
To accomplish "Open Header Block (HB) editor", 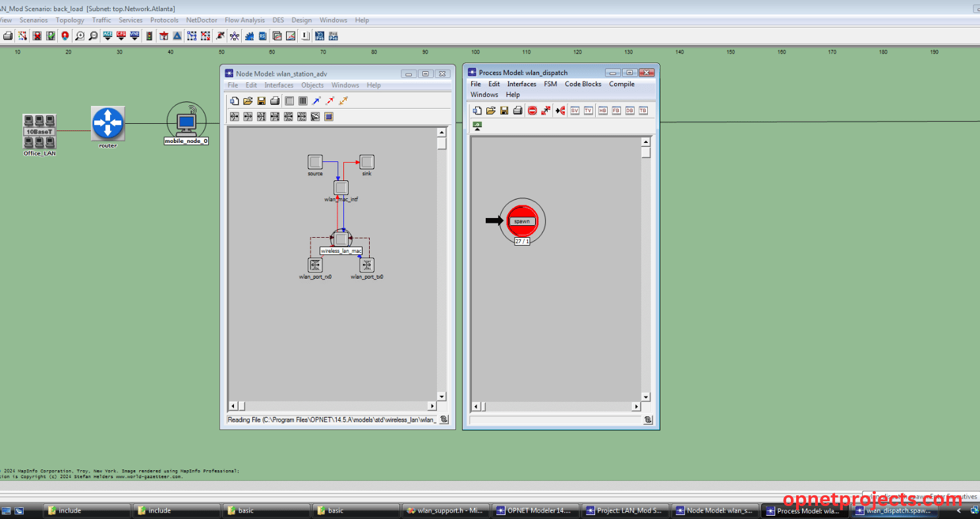I will pos(602,111).
